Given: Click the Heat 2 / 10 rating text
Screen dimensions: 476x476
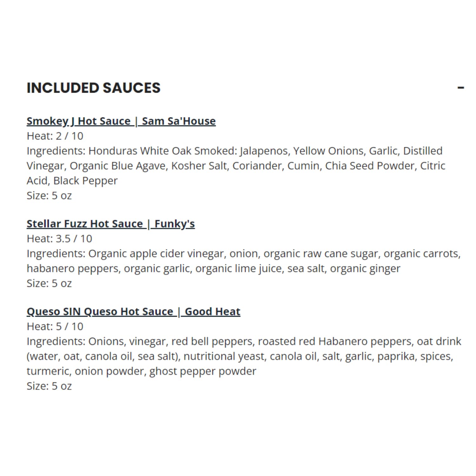Looking at the screenshot, I should [55, 136].
